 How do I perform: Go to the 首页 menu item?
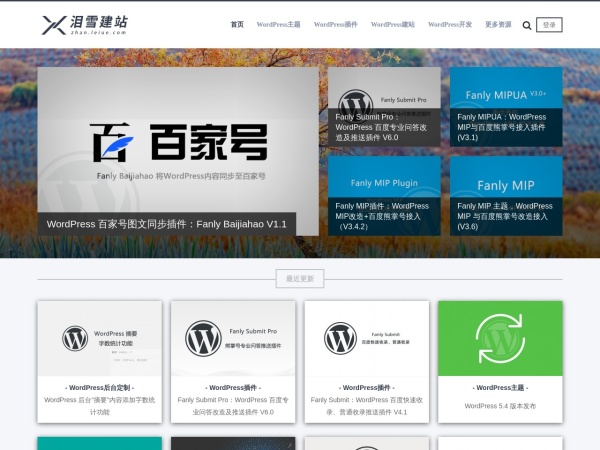pyautogui.click(x=237, y=24)
